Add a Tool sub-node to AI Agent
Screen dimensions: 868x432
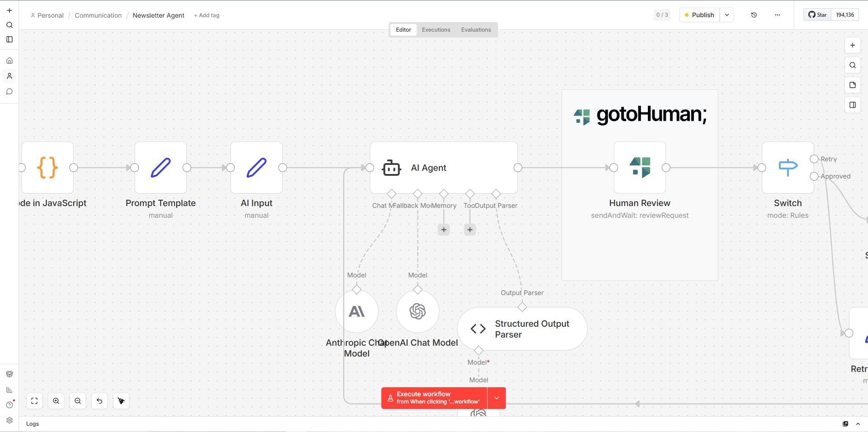pyautogui.click(x=470, y=230)
